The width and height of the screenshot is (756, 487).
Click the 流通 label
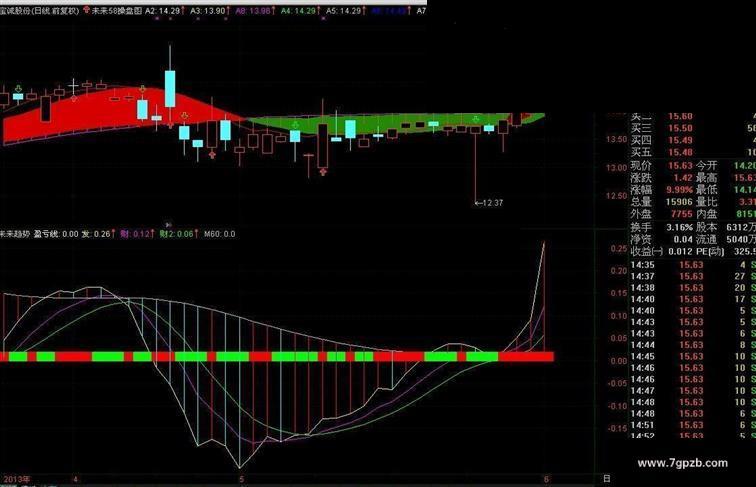pos(706,239)
